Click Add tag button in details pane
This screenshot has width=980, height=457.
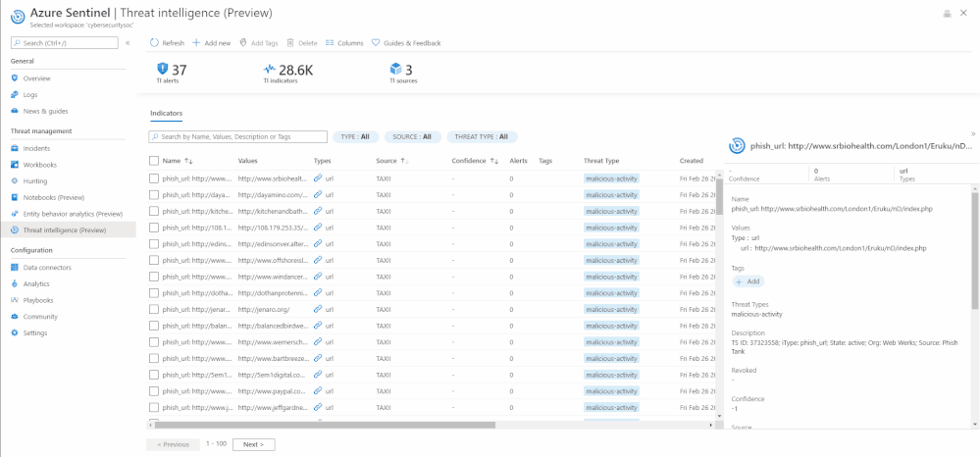click(x=748, y=281)
